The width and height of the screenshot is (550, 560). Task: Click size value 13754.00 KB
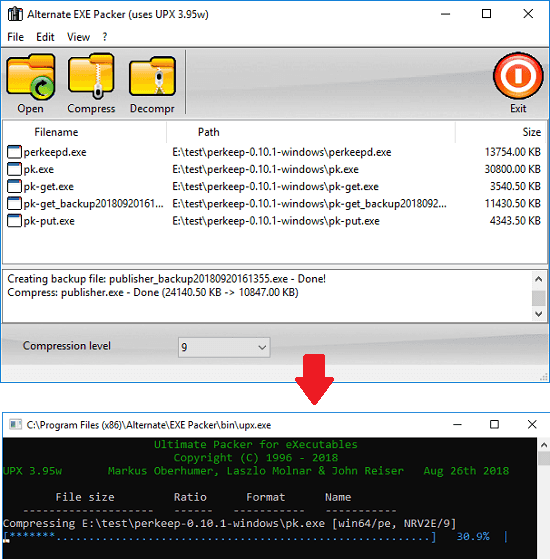click(x=512, y=152)
